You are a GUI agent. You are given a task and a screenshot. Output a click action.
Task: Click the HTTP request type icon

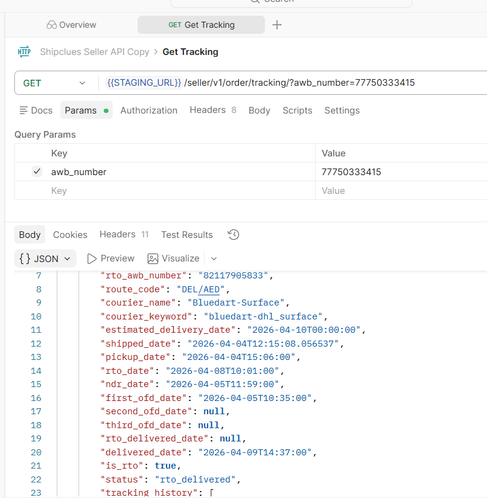[24, 52]
